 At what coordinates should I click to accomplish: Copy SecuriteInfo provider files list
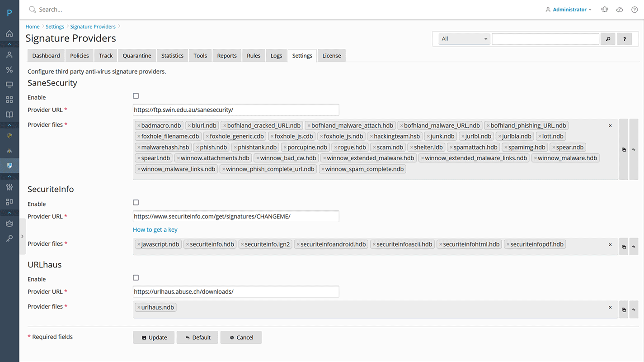pyautogui.click(x=624, y=247)
